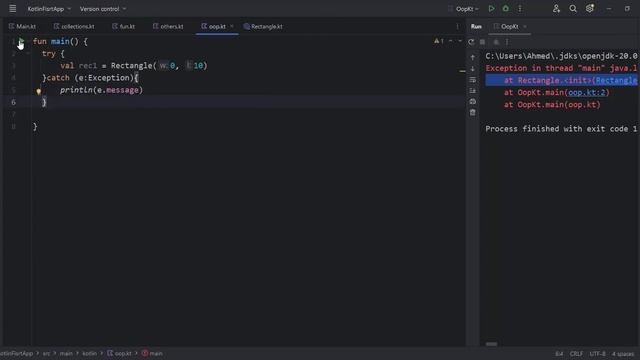Click the yellow quick-fix lightbulb
The height and width of the screenshot is (360, 640).
[39, 91]
